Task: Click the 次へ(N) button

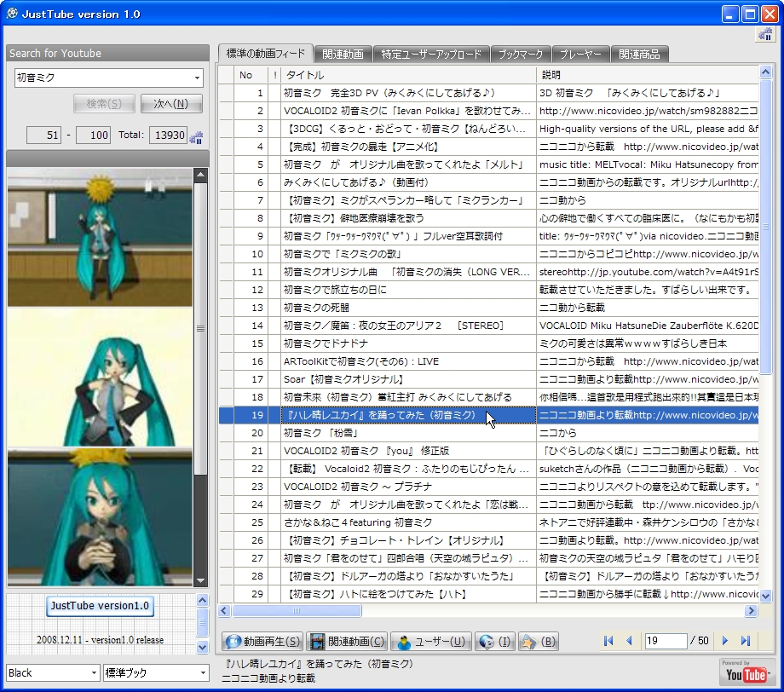Action: 171,103
